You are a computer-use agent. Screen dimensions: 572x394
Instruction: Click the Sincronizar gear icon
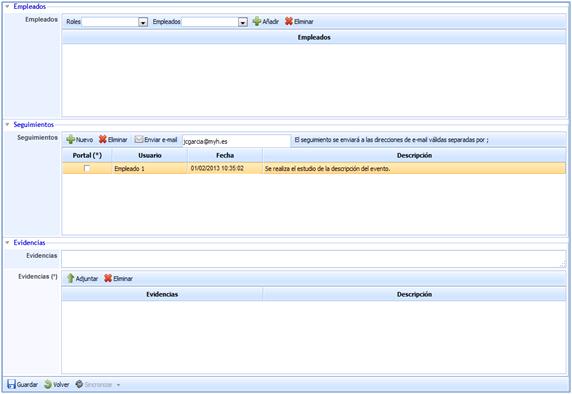pyautogui.click(x=79, y=384)
